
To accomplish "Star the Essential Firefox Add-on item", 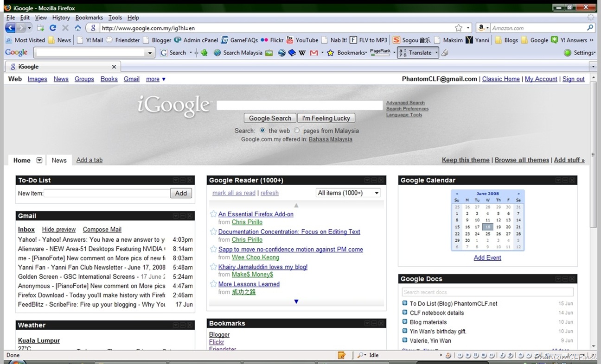I will coord(213,214).
